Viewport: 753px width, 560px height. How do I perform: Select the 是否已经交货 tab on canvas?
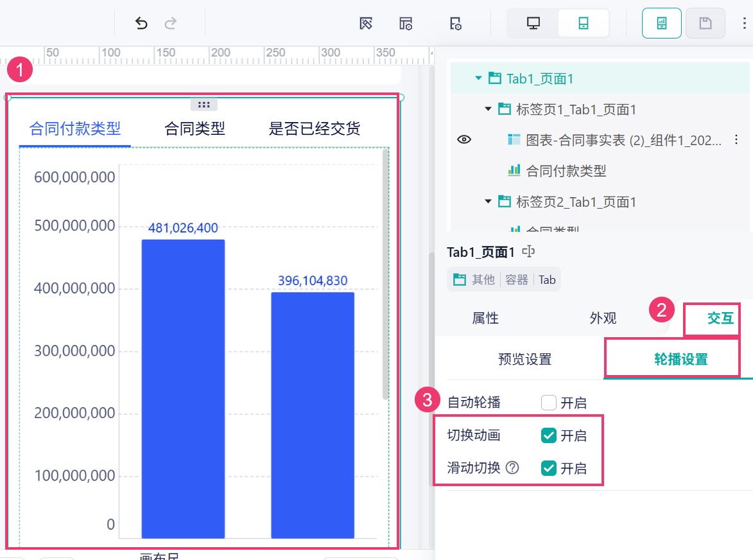315,128
